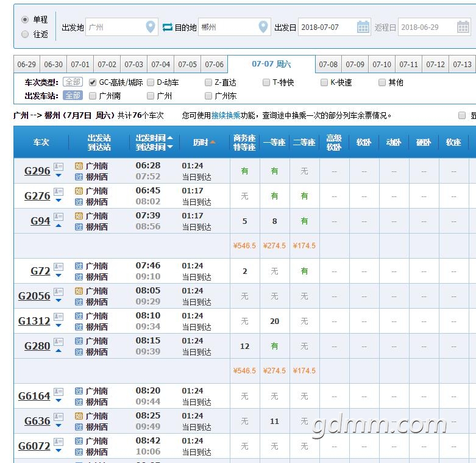Click the 出发日 date input field
Viewport: 476px width, 463px height.
pos(327,27)
